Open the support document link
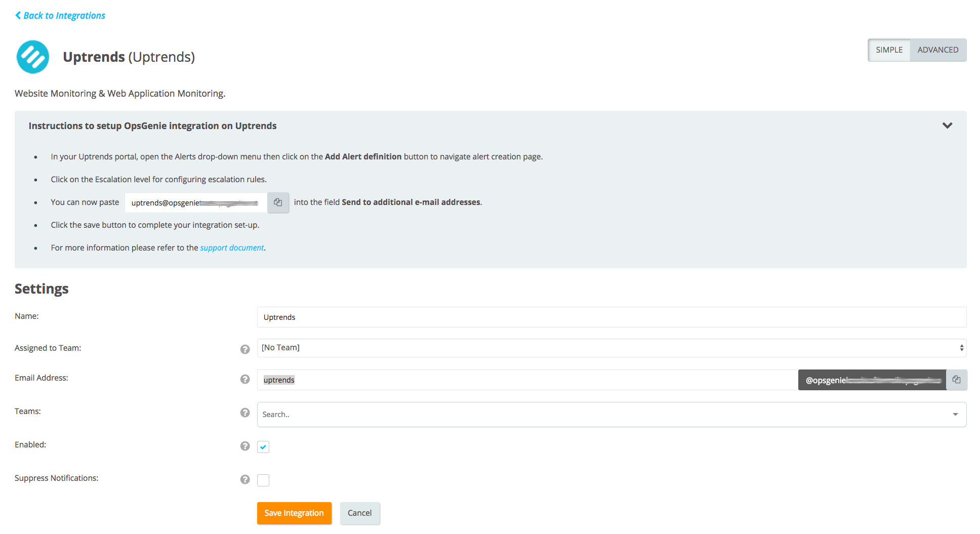The image size is (980, 534). pyautogui.click(x=232, y=248)
